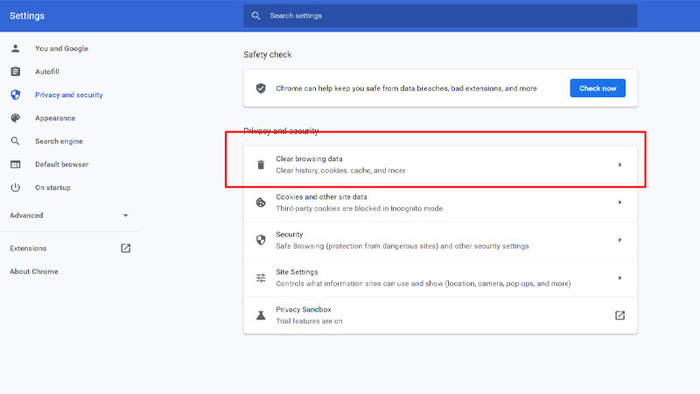Select Appearance in the sidebar menu
Image resolution: width=700 pixels, height=394 pixels.
pyautogui.click(x=55, y=118)
